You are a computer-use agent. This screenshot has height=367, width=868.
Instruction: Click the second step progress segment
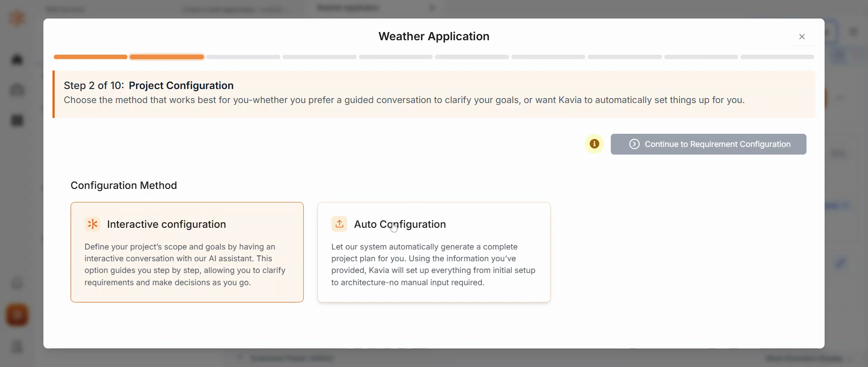[167, 57]
